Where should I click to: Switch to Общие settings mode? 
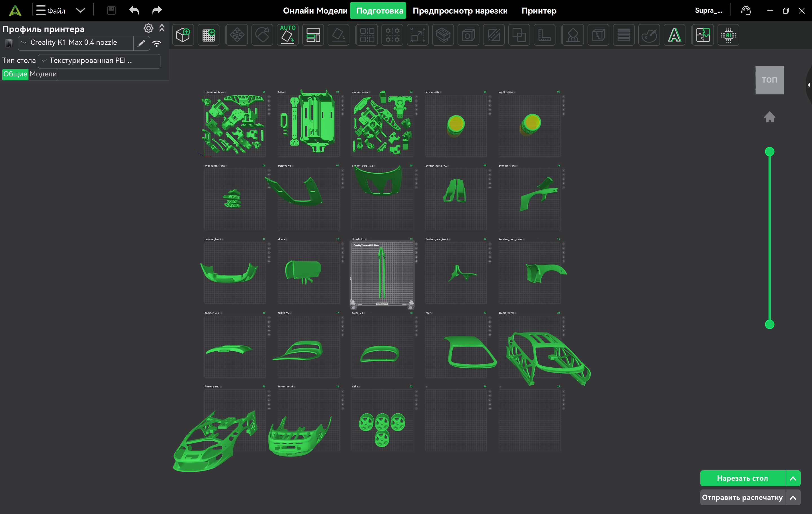(x=15, y=74)
